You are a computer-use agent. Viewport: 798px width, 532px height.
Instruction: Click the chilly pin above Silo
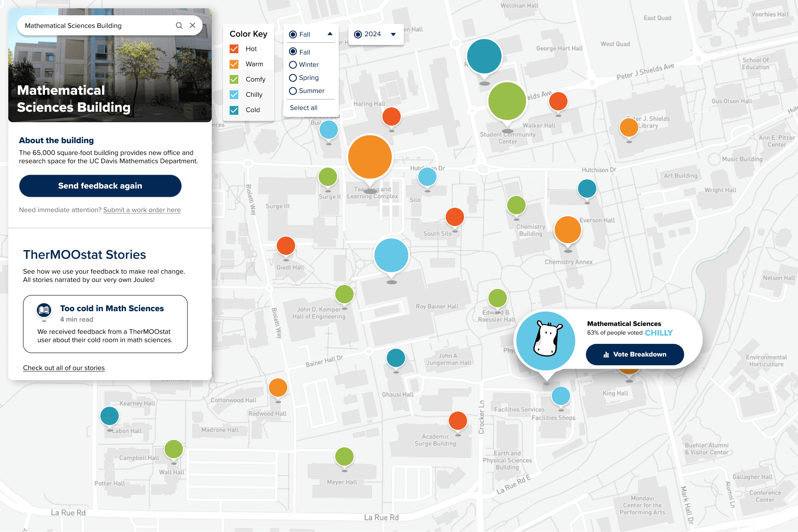[427, 177]
